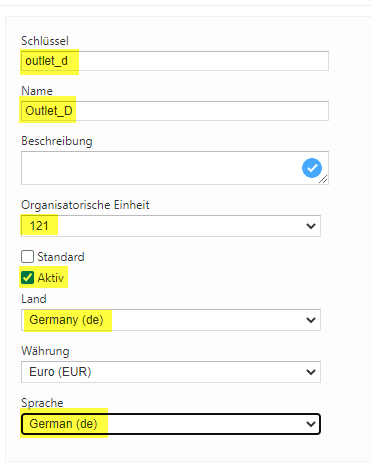Click the chevron arrow of Organisatorische Einheit
The height and width of the screenshot is (467, 371).
click(311, 226)
